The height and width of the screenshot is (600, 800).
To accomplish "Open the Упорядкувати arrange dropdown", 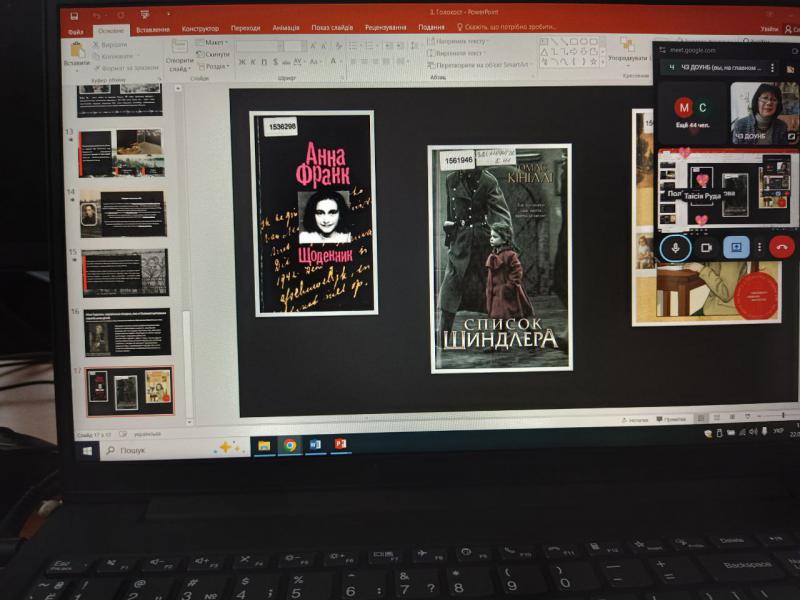I will pos(627,57).
